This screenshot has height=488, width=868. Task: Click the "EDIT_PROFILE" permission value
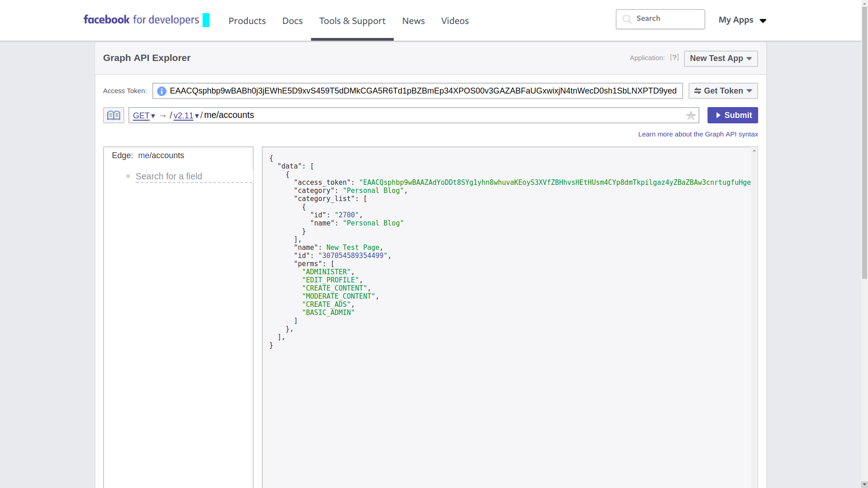coord(330,280)
